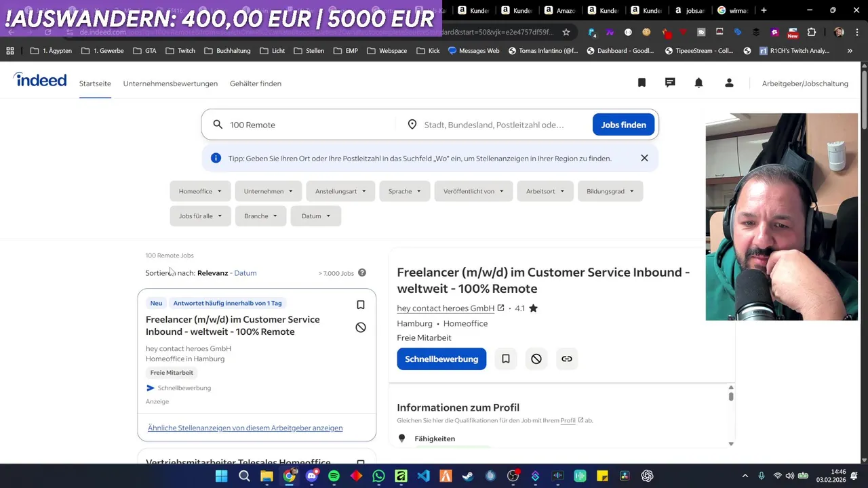Bookmark this page with the star icon

[566, 32]
